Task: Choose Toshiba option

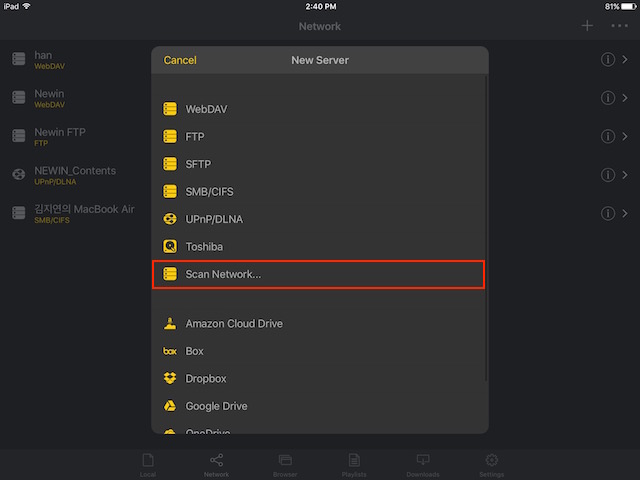Action: point(318,247)
